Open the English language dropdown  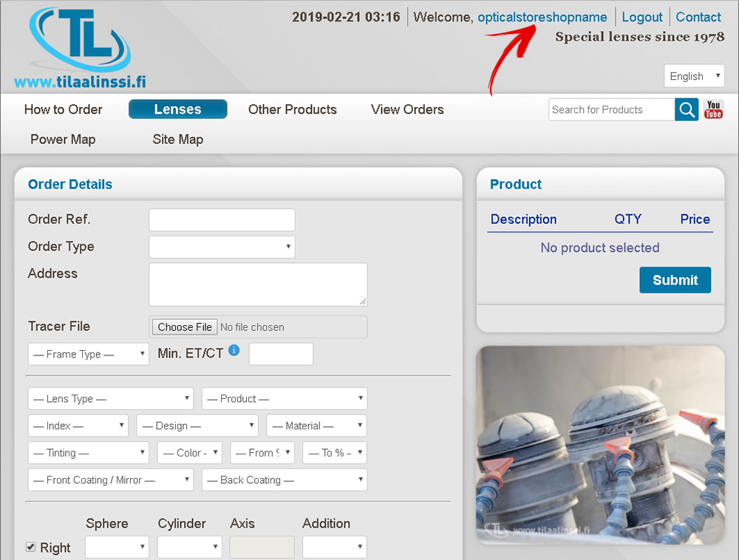tap(694, 76)
